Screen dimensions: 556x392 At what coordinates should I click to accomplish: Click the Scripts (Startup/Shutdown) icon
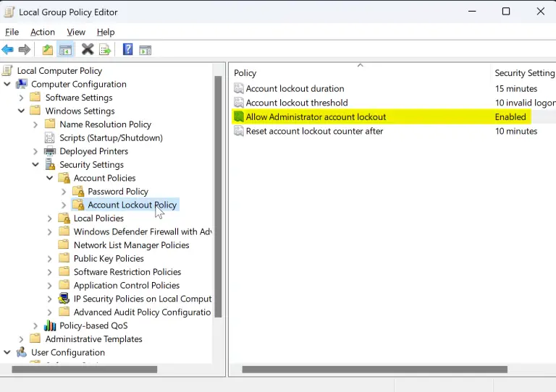pos(50,137)
